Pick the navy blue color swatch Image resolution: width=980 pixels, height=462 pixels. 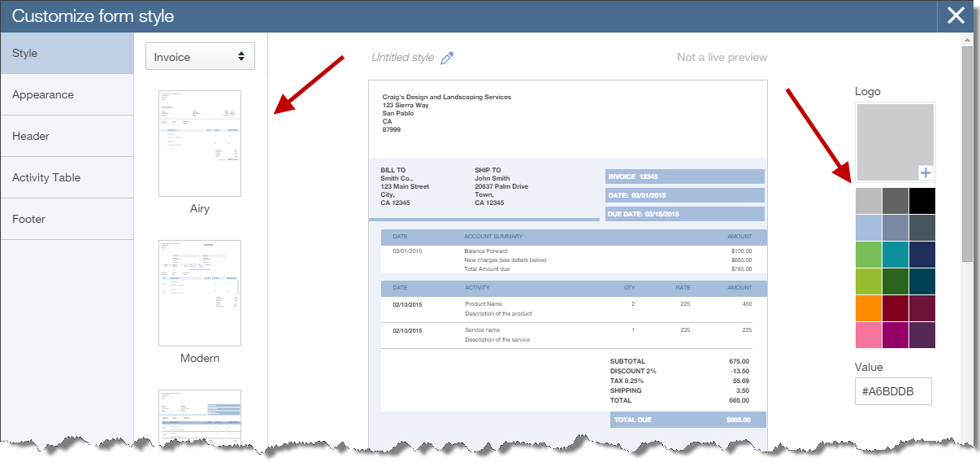coord(922,255)
